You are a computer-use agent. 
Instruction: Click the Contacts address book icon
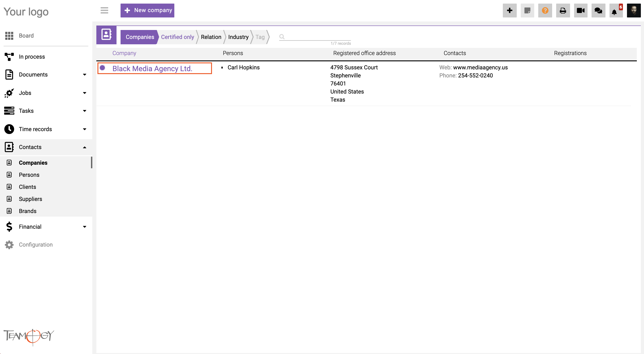click(x=9, y=147)
